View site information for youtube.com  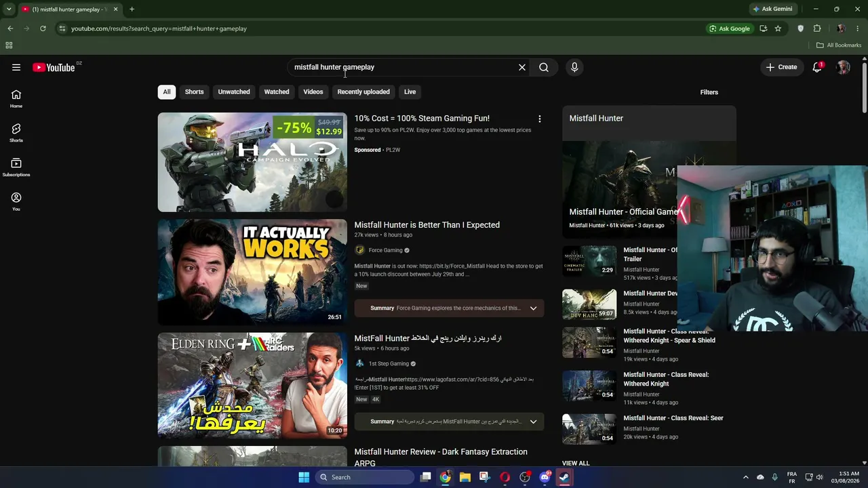click(x=62, y=28)
